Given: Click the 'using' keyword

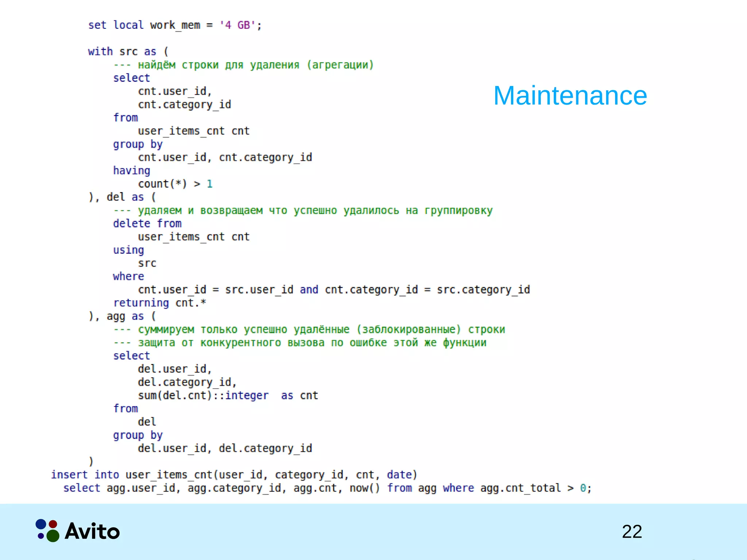Looking at the screenshot, I should point(128,250).
